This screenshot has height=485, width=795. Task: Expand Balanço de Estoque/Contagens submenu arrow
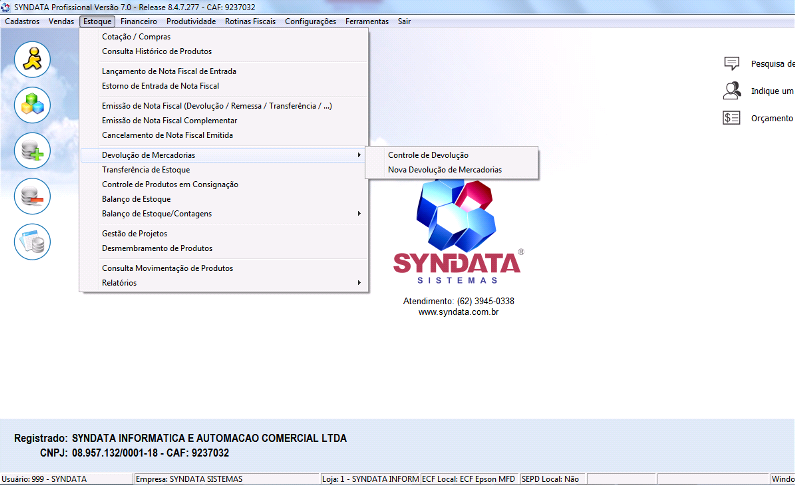[359, 214]
